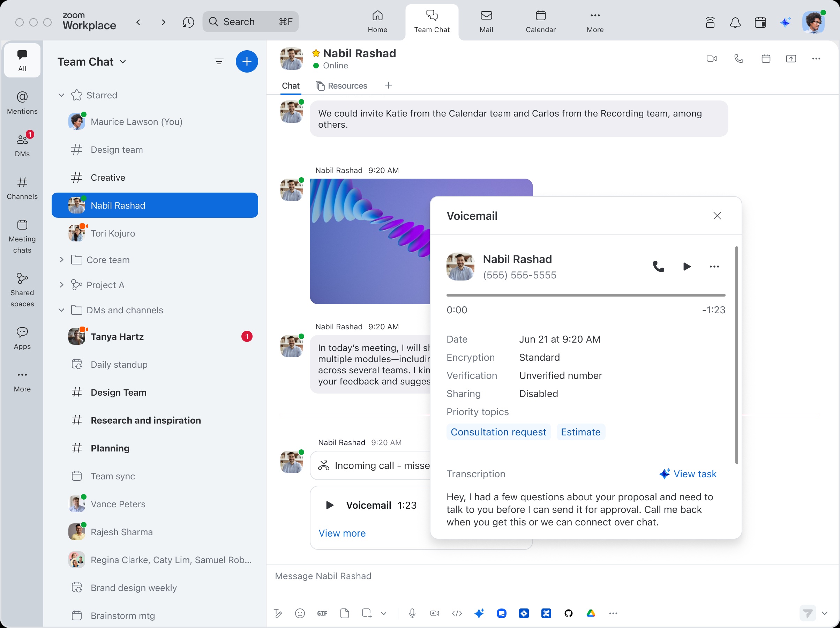Schedule a meeting from chat header calendar icon

tap(766, 59)
